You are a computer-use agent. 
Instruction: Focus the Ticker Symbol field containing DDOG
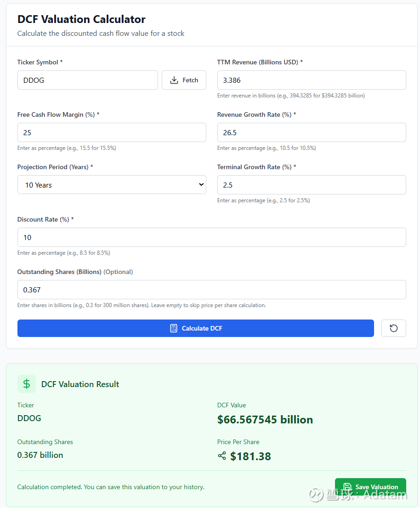pos(87,80)
